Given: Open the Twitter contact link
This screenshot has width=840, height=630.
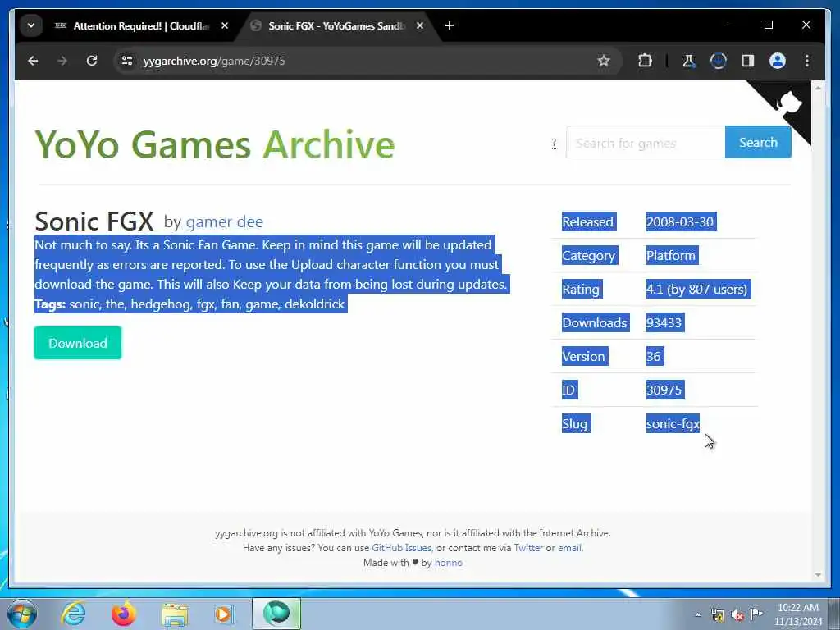Looking at the screenshot, I should click(528, 548).
